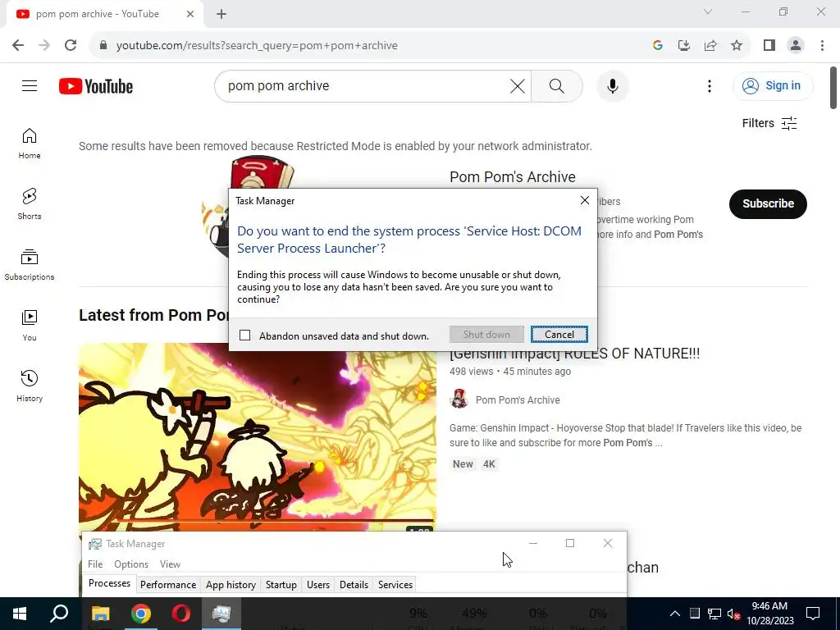Screen dimensions: 840x630
Task: Play the Genshin Impact video thumbnail
Action: click(x=258, y=436)
